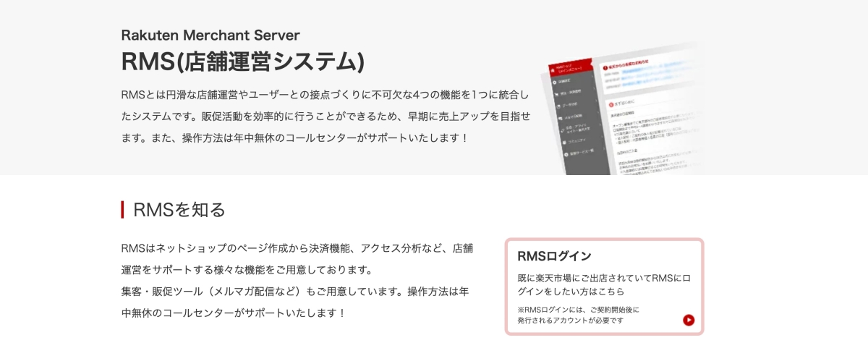Click the red arrow icon in RMSログイン card
The width and height of the screenshot is (868, 356).
[x=689, y=320]
